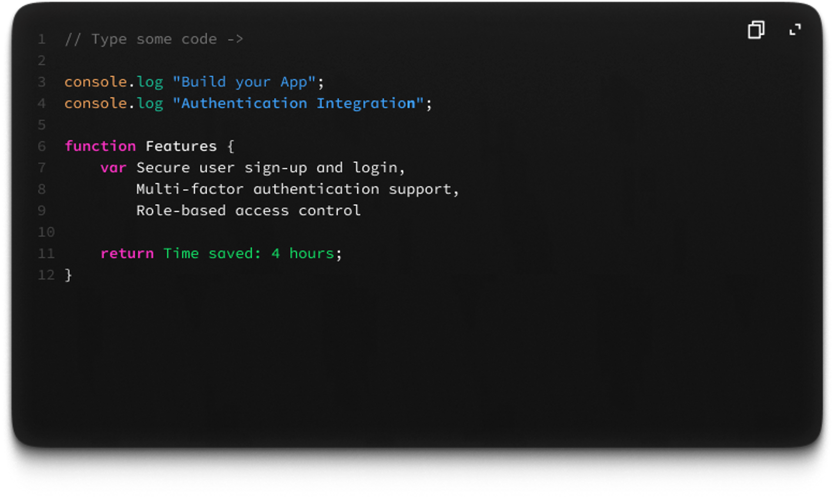Click 'Secure user sign-up and login,' text
Screen dimensions: 835x504
[x=271, y=168]
